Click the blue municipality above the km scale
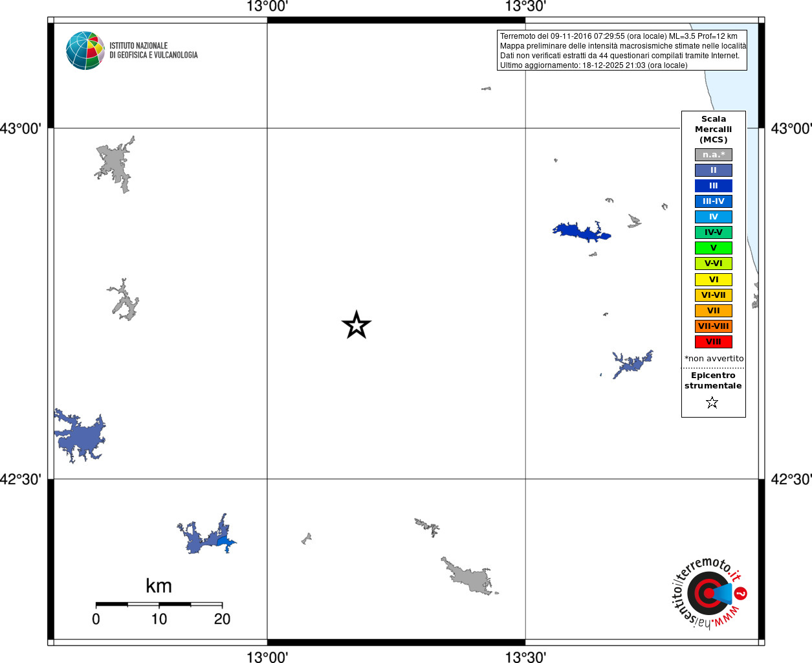812x663 pixels. 202,539
